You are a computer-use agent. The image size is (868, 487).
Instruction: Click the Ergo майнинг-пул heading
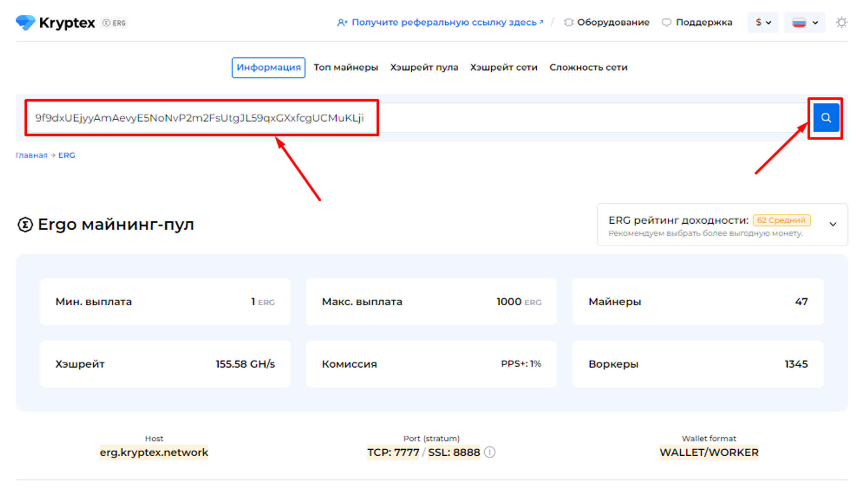[116, 225]
